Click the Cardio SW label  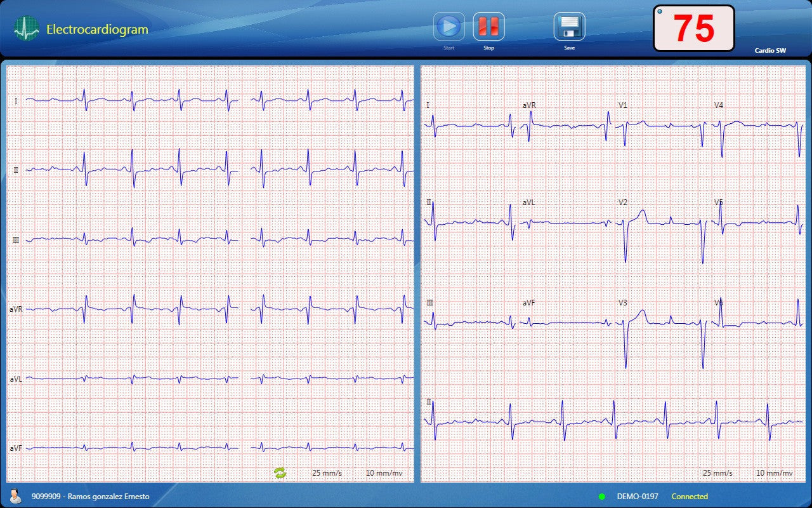[x=769, y=50]
